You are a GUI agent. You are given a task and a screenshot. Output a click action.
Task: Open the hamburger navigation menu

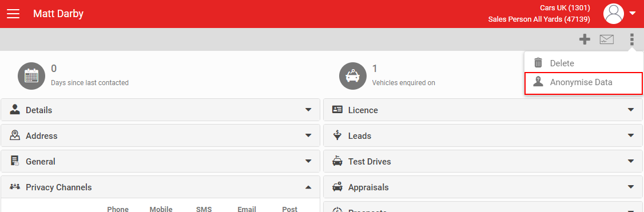pyautogui.click(x=13, y=14)
